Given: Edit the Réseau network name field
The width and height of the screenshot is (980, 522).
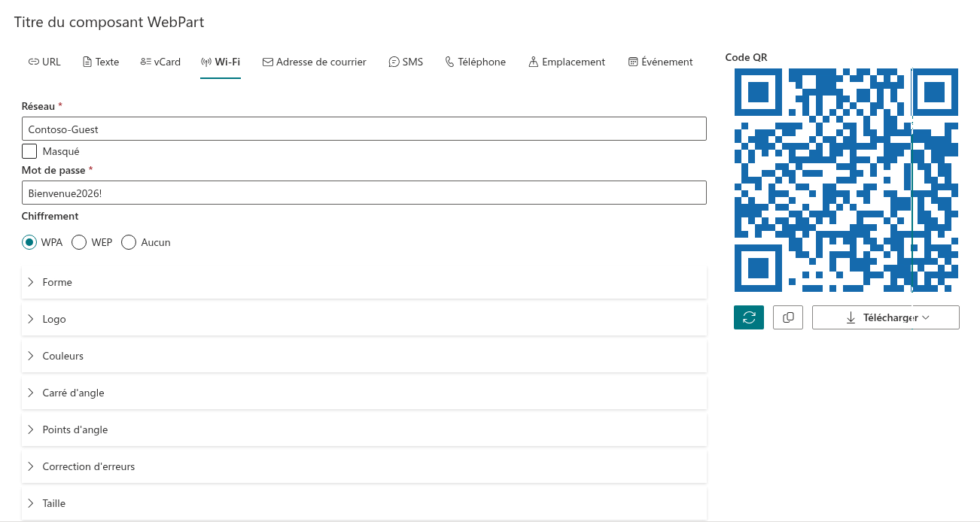Looking at the screenshot, I should pos(364,129).
